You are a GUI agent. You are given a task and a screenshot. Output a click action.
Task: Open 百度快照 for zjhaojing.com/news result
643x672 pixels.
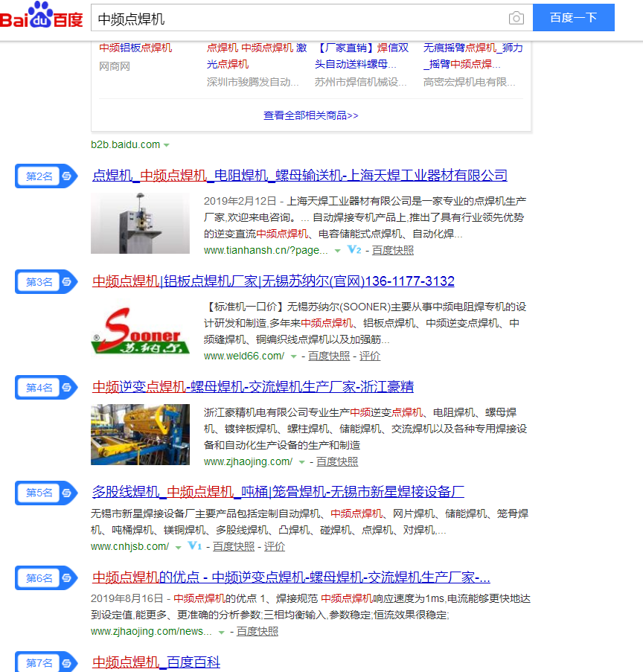pyautogui.click(x=257, y=631)
